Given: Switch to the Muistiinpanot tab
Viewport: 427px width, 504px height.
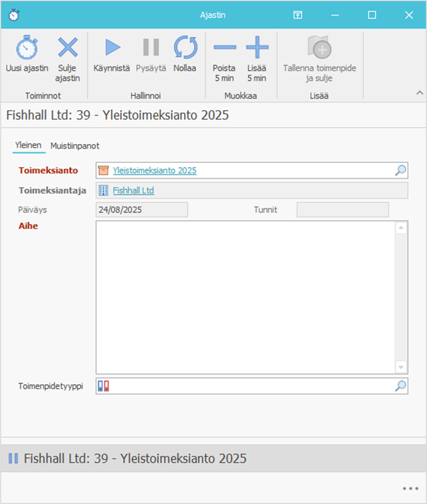Looking at the screenshot, I should [x=75, y=146].
